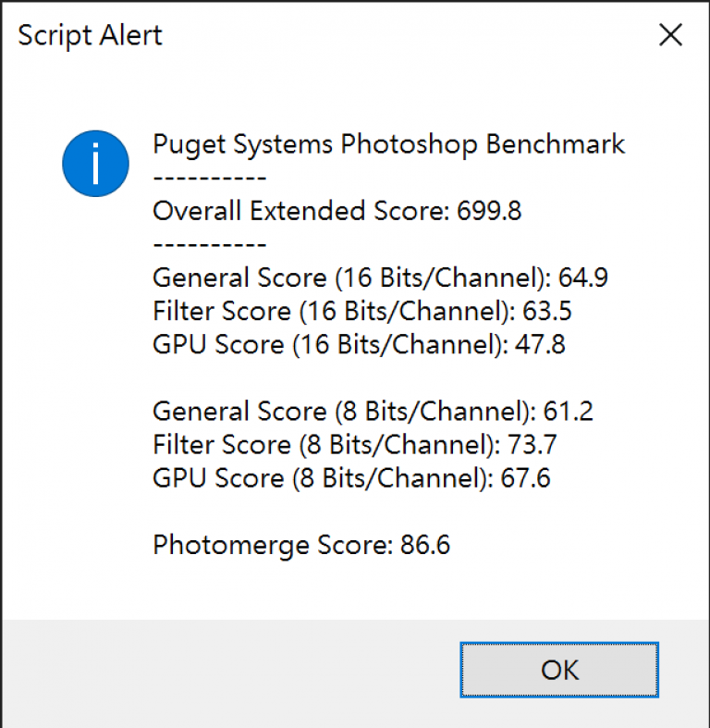710x728 pixels.
Task: Click the General Score 8 Bits/Channel line
Action: click(x=373, y=412)
